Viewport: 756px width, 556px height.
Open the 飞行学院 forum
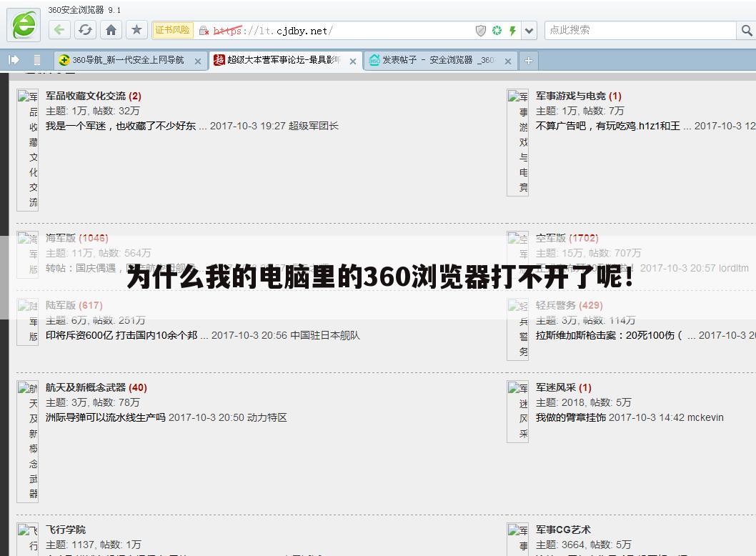[x=66, y=530]
